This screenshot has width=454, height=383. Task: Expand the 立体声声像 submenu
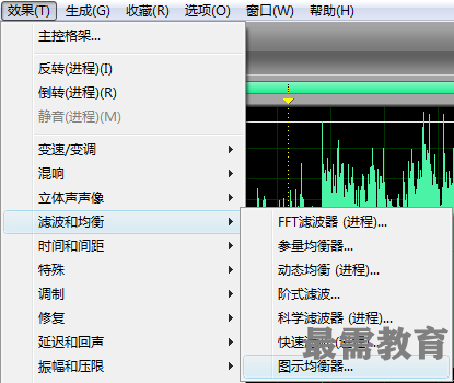123,198
